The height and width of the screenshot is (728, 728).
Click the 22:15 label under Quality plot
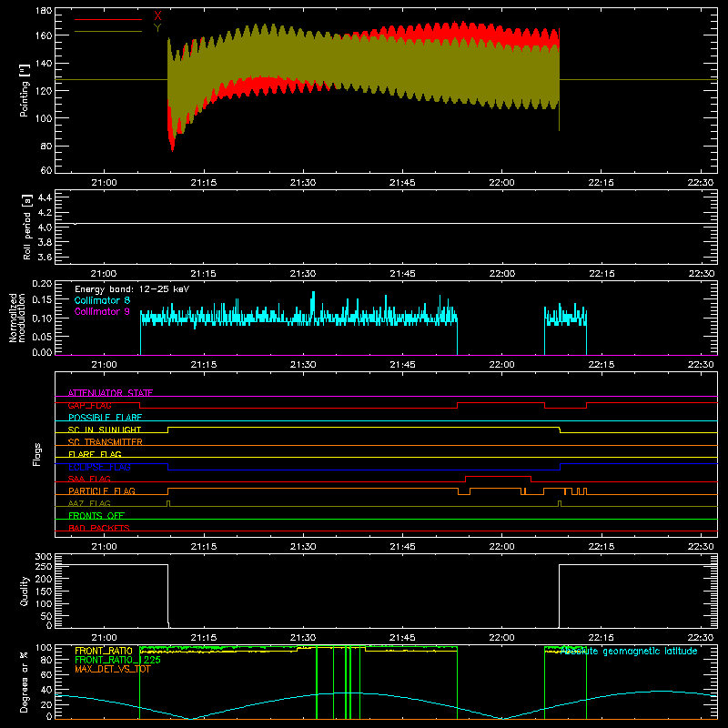pyautogui.click(x=602, y=638)
